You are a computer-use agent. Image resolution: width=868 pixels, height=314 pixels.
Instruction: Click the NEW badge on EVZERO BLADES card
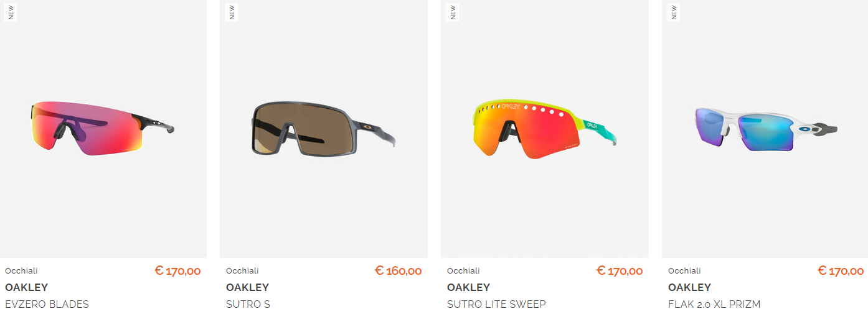(11, 12)
